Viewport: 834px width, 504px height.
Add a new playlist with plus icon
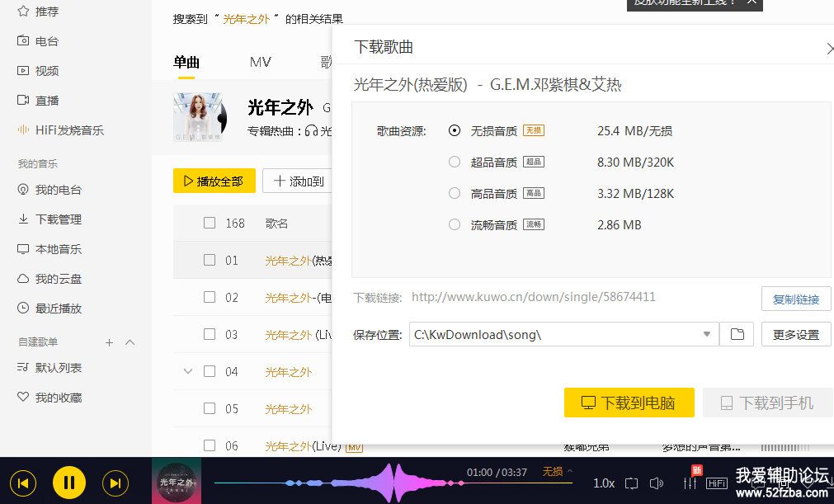pos(109,342)
